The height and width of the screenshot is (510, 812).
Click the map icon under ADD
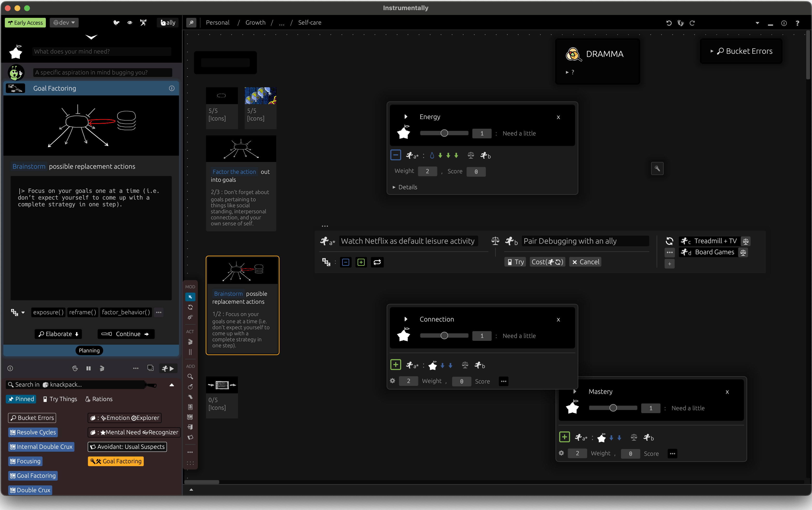click(190, 417)
